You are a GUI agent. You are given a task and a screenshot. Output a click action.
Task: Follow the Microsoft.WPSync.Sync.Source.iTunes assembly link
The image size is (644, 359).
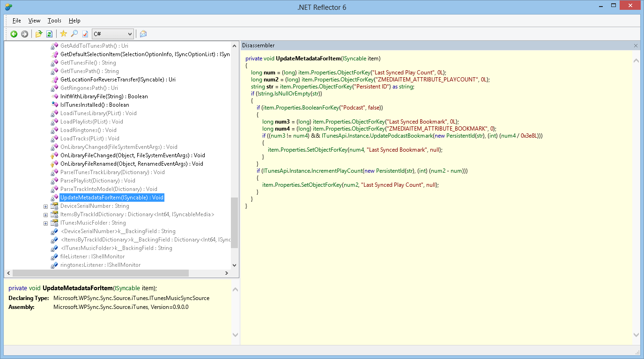[121, 307]
